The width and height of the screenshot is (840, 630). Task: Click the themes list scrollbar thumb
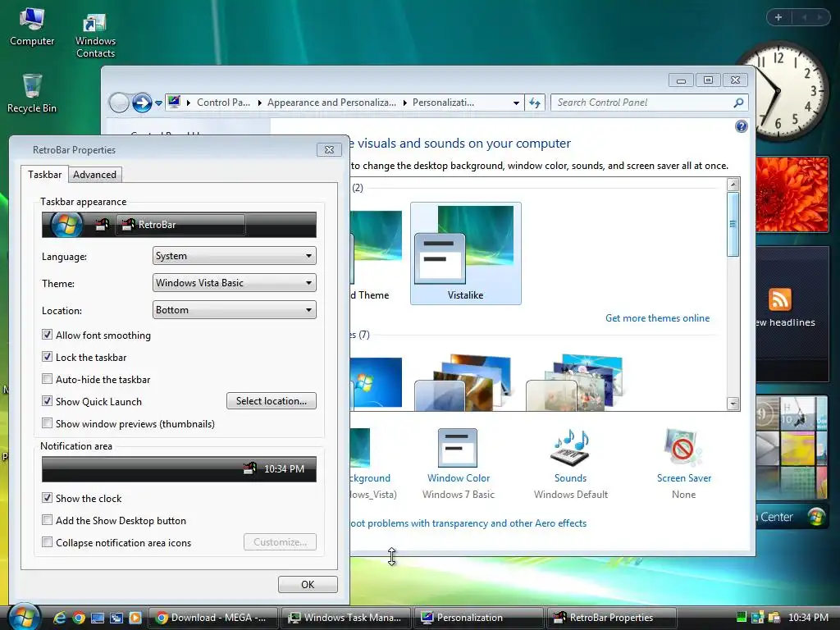[733, 224]
